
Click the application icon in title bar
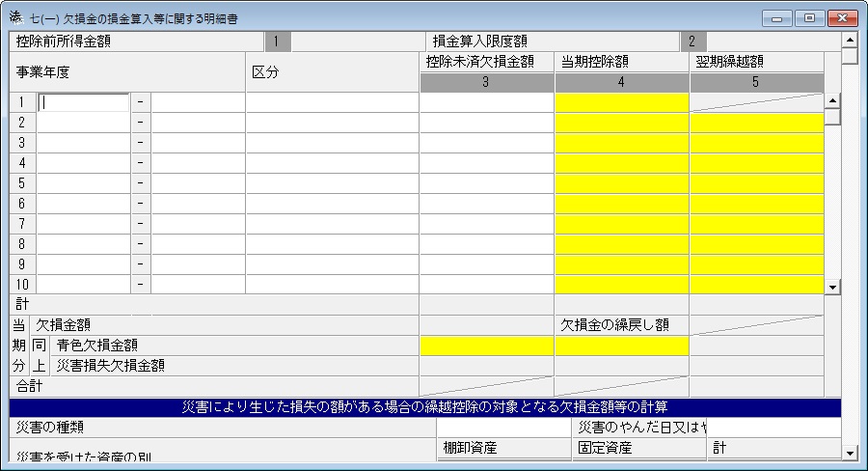[15, 17]
